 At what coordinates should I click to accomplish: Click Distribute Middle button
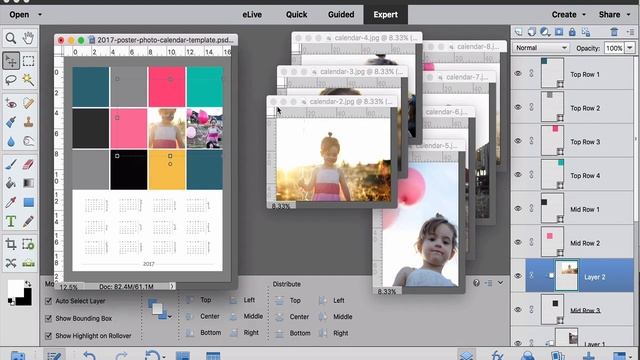336,317
